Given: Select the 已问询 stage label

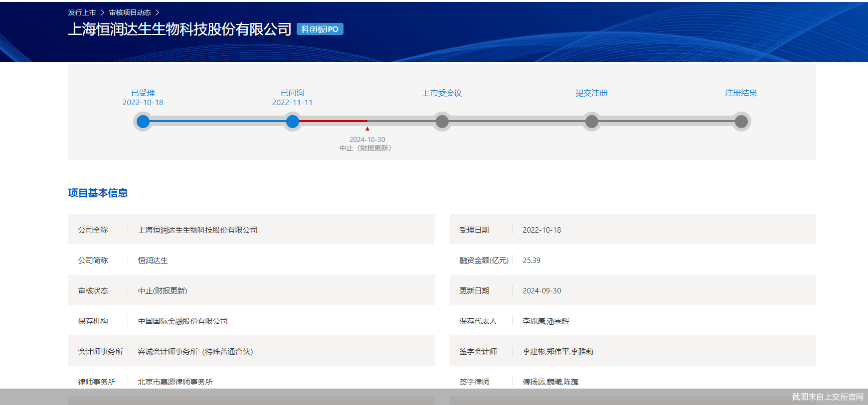Looking at the screenshot, I should point(293,93).
